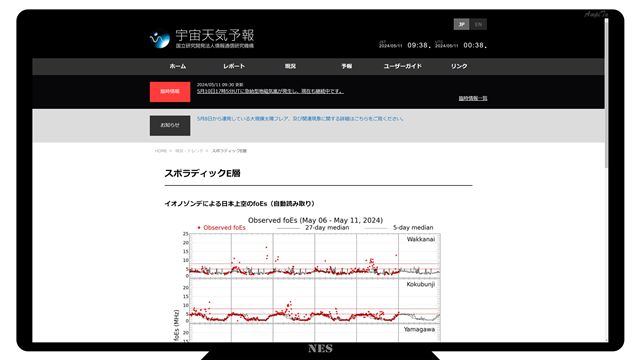Open the 臨時情報一覧 link
This screenshot has width=640, height=360.
pyautogui.click(x=473, y=98)
